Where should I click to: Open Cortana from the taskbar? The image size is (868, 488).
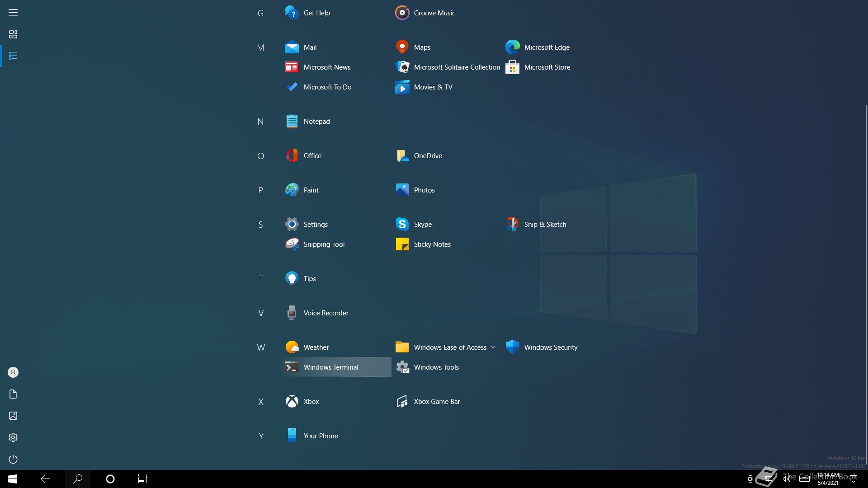click(x=110, y=479)
